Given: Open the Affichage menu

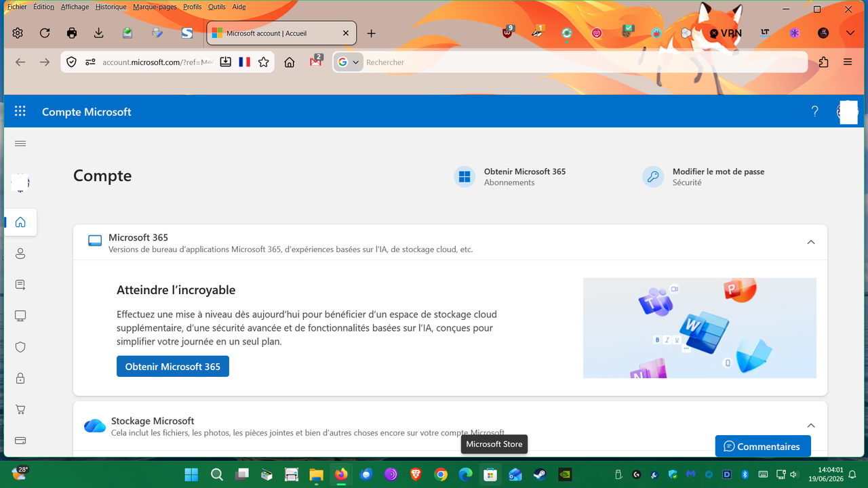Looking at the screenshot, I should [75, 7].
